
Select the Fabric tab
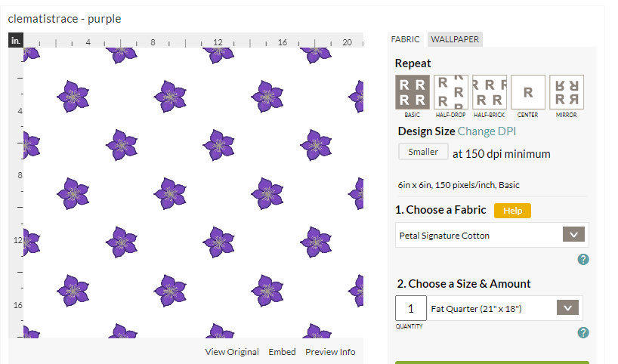pos(406,39)
